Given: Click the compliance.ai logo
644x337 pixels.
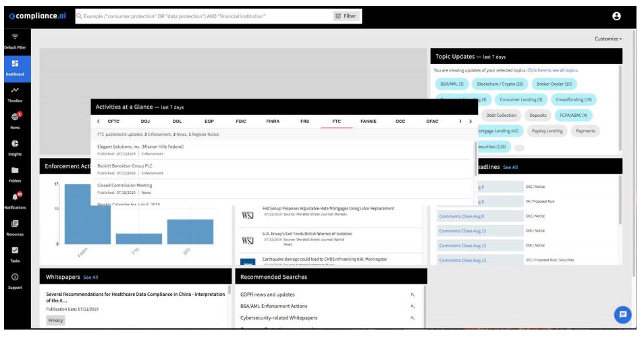Looking at the screenshot, I should coord(38,16).
